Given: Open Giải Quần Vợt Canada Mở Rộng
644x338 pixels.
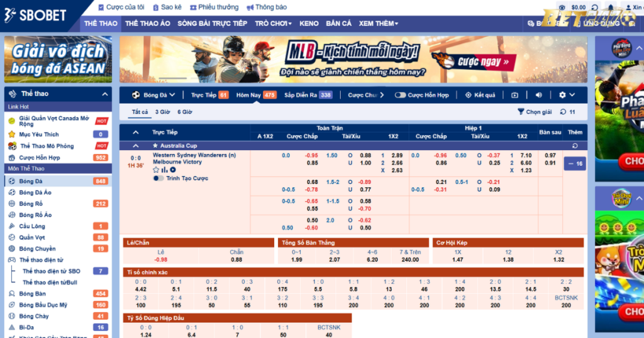Looking at the screenshot, I should pyautogui.click(x=58, y=121).
